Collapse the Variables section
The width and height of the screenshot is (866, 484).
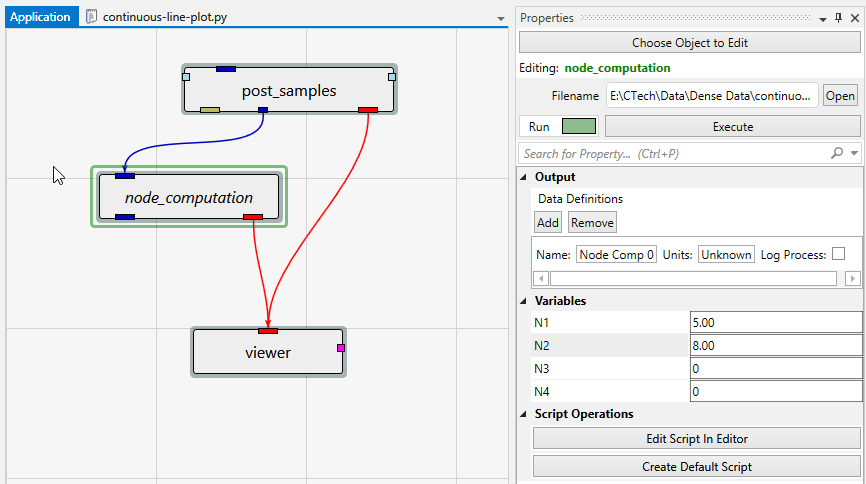tap(525, 301)
